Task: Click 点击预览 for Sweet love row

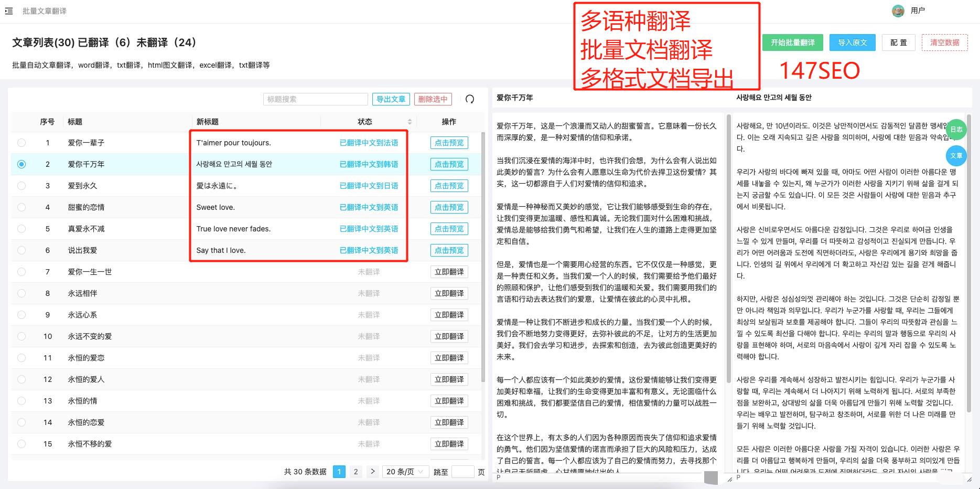Action: (x=449, y=207)
